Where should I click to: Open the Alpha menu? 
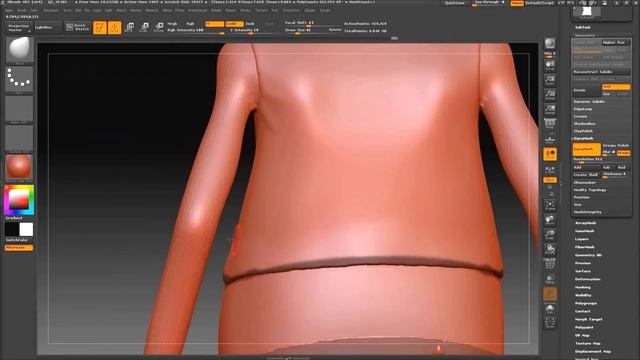click(9, 10)
